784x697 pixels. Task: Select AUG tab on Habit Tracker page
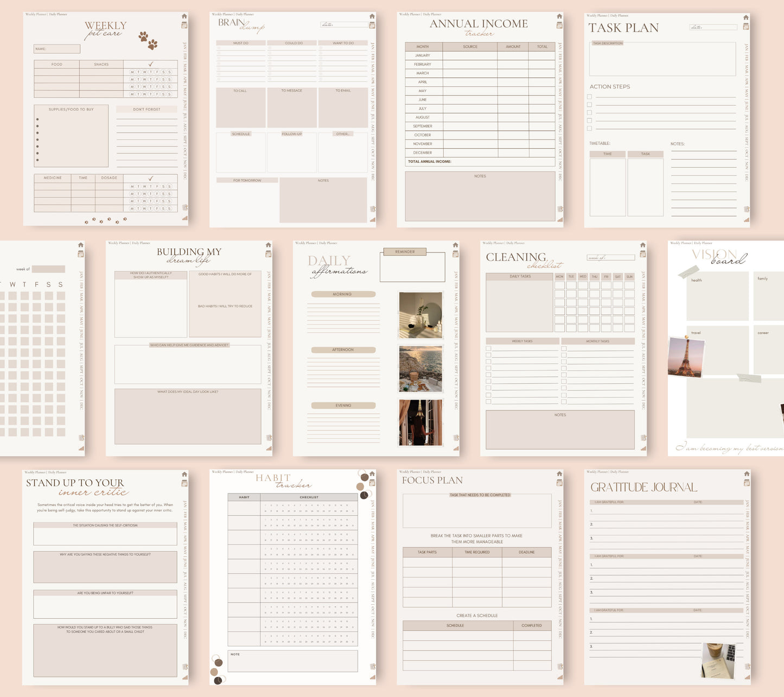click(x=372, y=586)
